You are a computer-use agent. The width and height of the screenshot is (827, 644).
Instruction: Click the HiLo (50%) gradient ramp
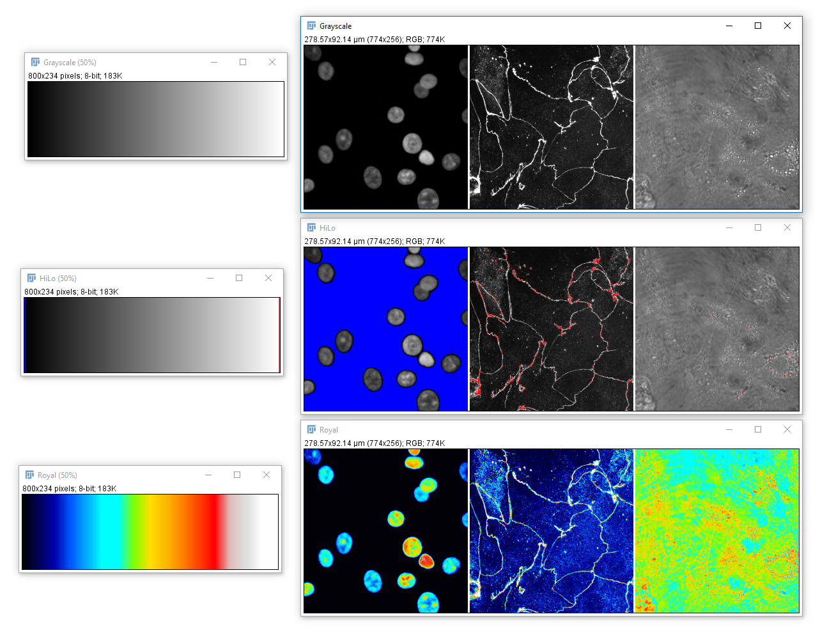152,335
